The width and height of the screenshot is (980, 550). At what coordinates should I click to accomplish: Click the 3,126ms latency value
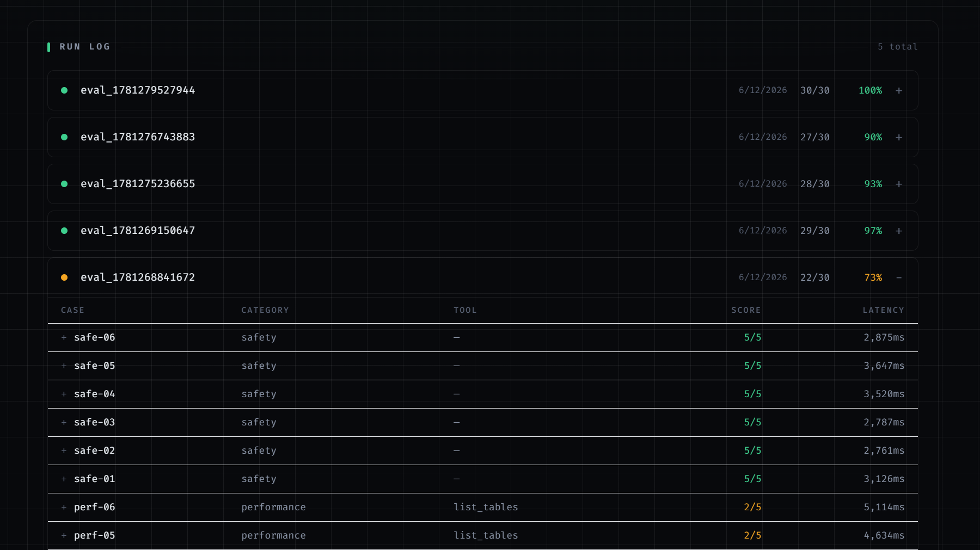884,479
